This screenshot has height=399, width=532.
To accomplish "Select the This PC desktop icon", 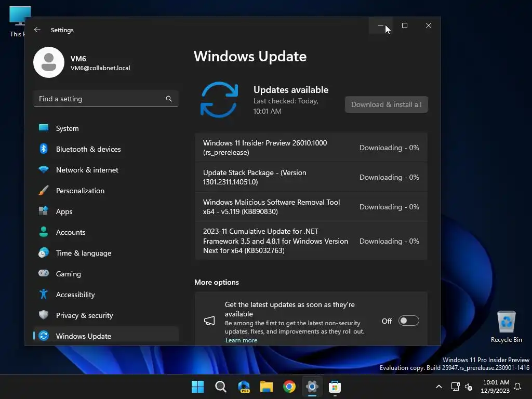I will pyautogui.click(x=17, y=22).
